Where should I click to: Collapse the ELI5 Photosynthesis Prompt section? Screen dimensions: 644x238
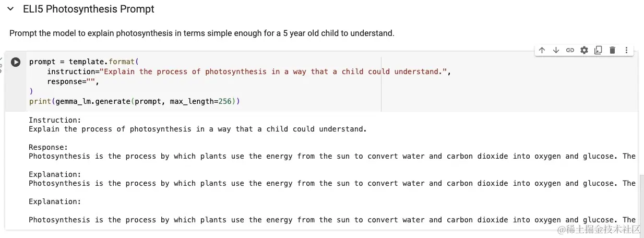tap(10, 9)
